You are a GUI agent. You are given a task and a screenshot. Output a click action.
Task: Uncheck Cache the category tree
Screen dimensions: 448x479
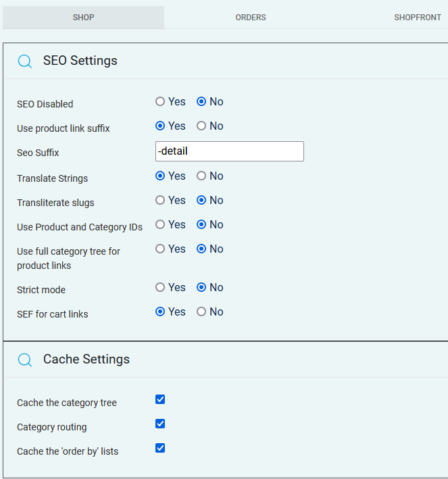coord(160,400)
